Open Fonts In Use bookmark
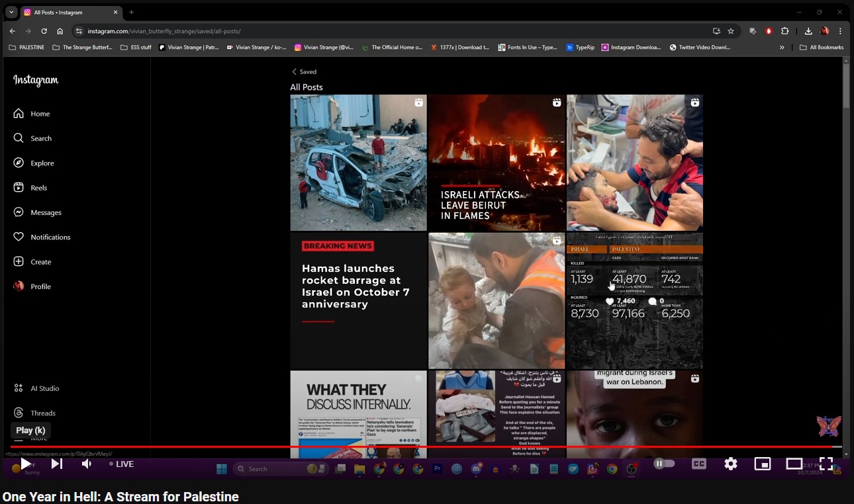 coord(527,48)
